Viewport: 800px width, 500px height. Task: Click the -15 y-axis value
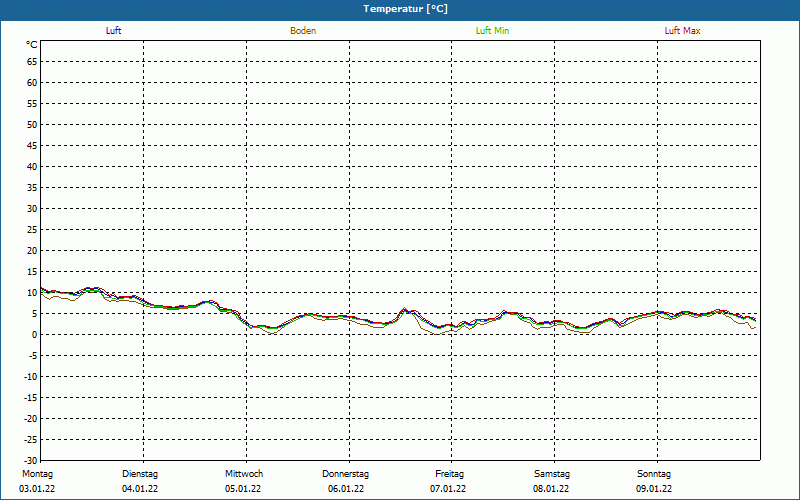(x=31, y=397)
